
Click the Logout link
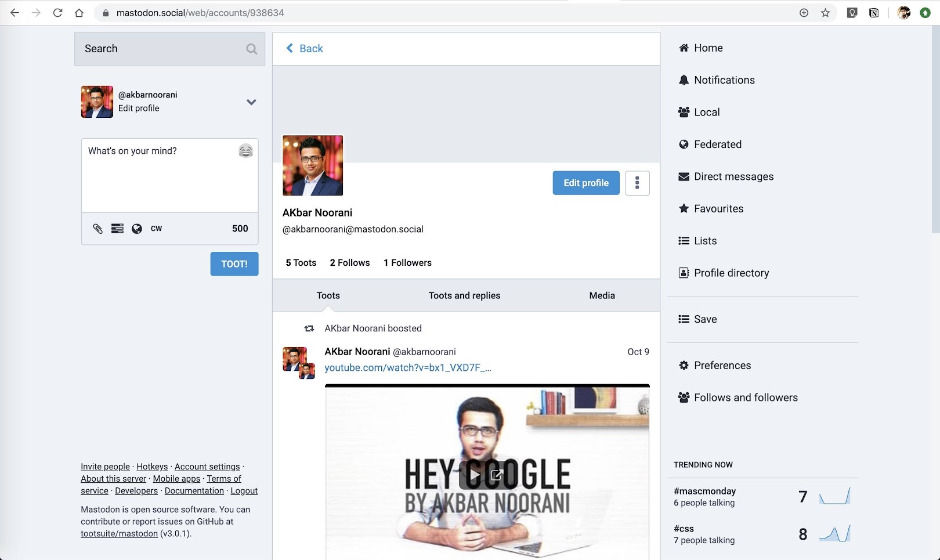point(244,491)
